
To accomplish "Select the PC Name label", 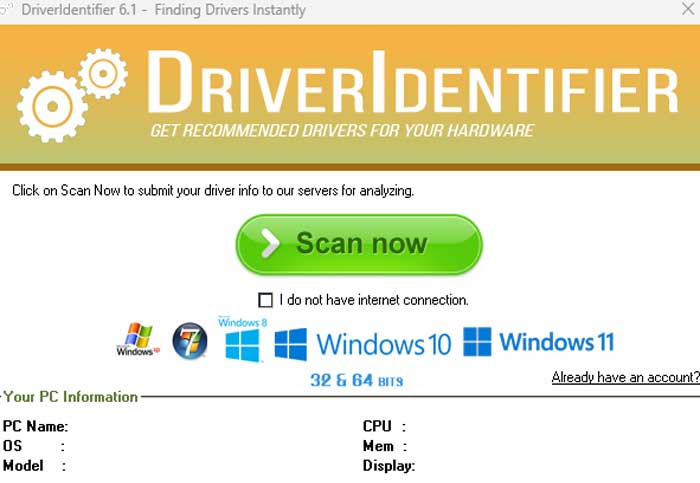I will pyautogui.click(x=35, y=426).
